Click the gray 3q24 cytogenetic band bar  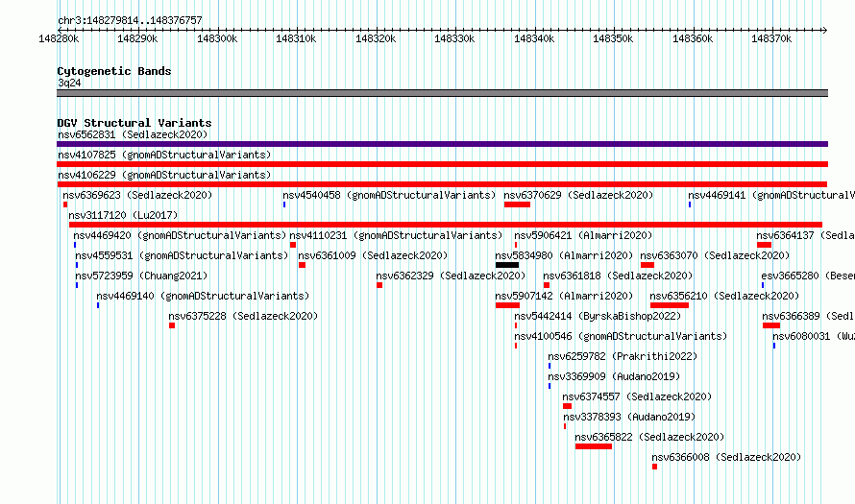click(442, 93)
